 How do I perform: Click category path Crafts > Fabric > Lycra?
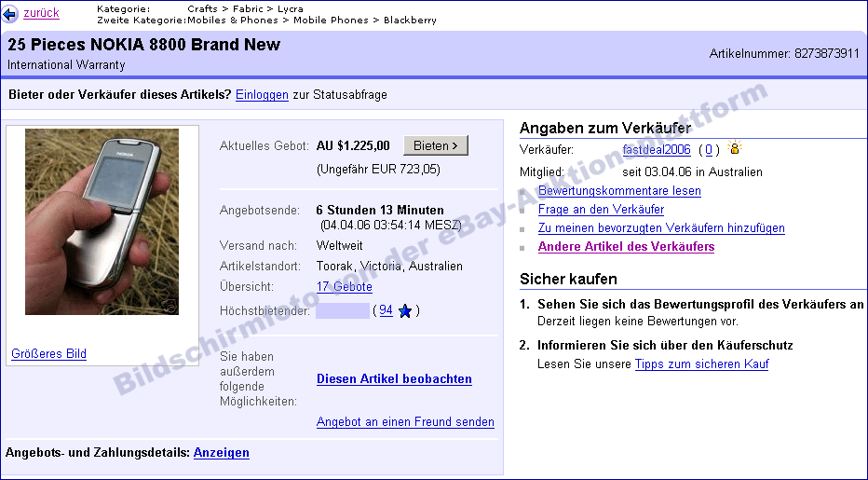tap(245, 9)
